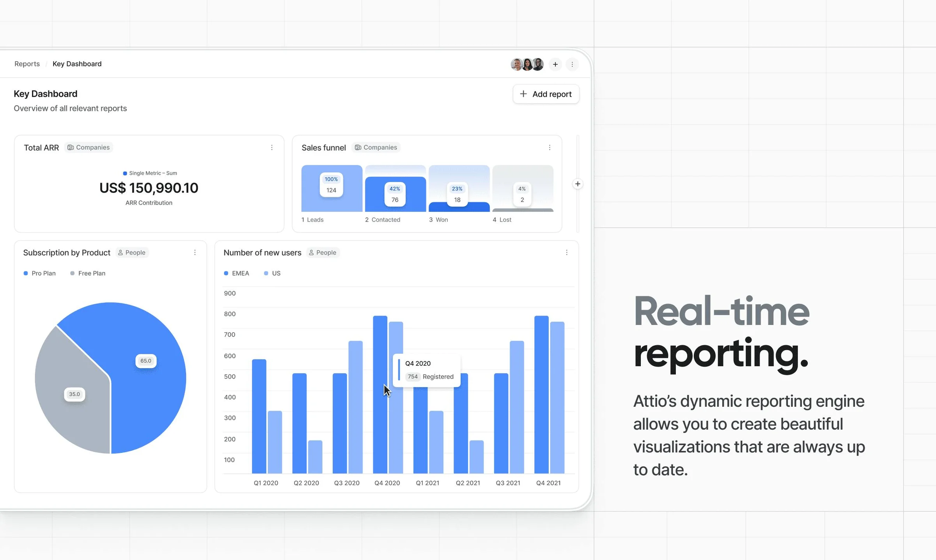
Task: Click the 65.0 Pro Plan pie slice label
Action: pyautogui.click(x=146, y=361)
